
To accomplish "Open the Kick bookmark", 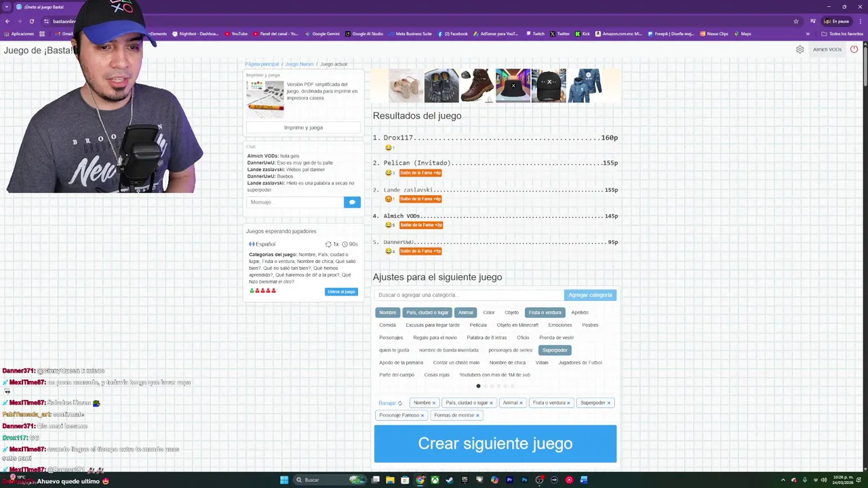I will [583, 34].
